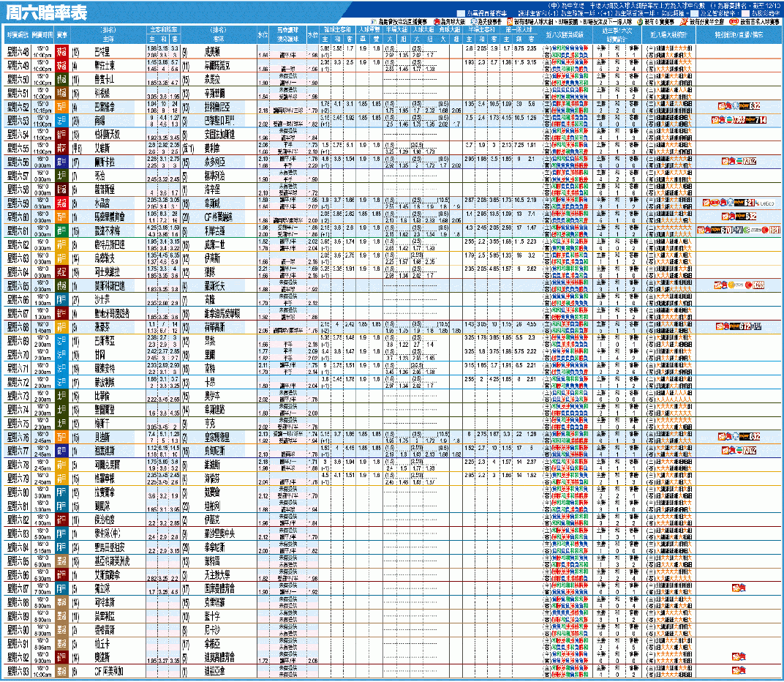The image size is (784, 682).
Task: Click the 首名入球賽事 legend icon
Action: pyautogui.click(x=733, y=22)
